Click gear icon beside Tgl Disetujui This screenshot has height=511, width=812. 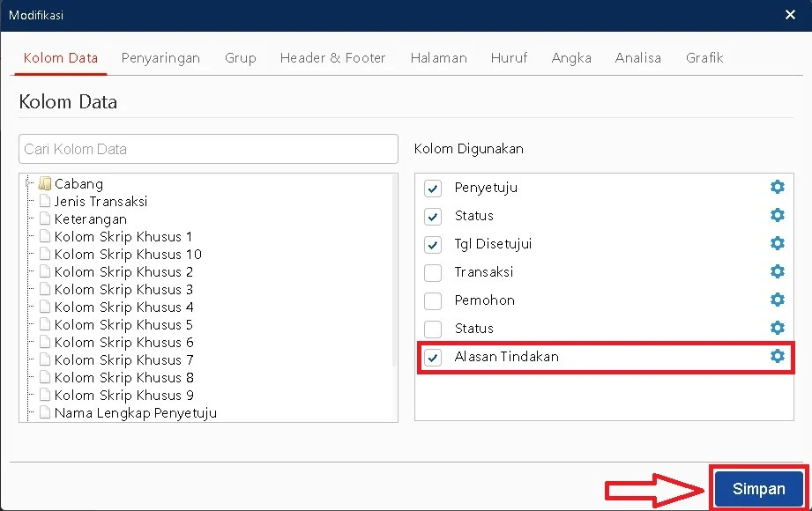tap(777, 243)
